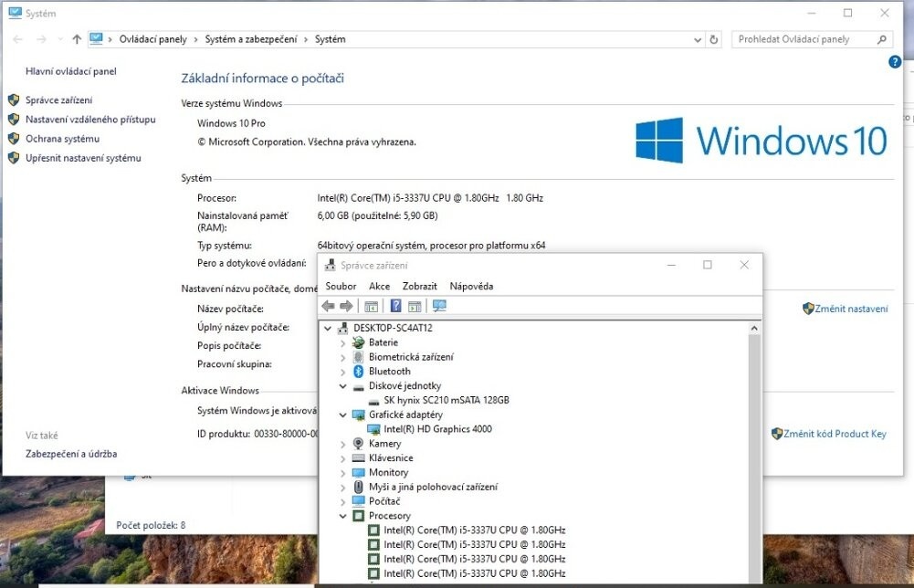The height and width of the screenshot is (588, 914).
Task: Click the Procesory chip icon
Action: click(359, 516)
